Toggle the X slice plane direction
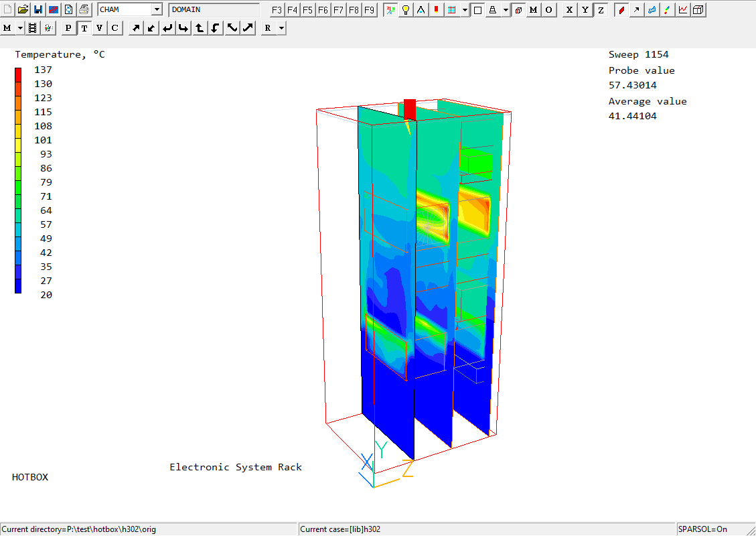 click(570, 9)
